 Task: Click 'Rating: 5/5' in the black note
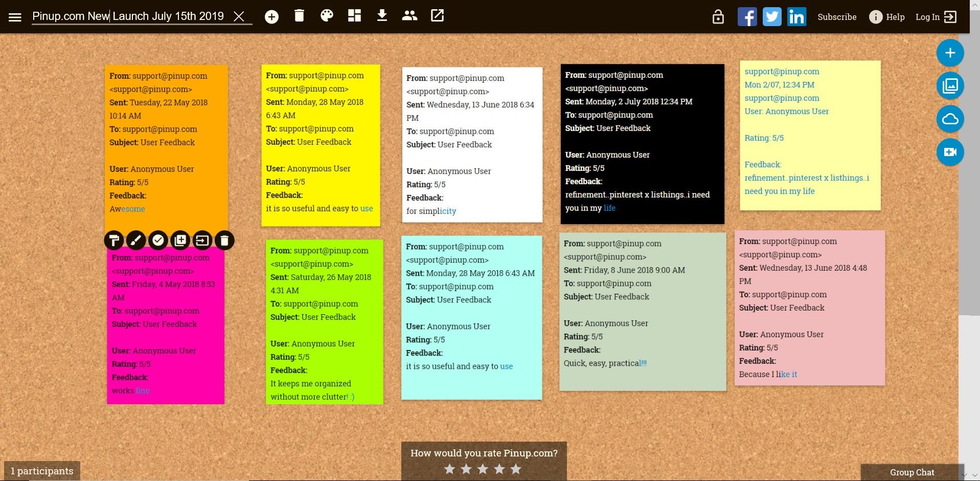585,168
